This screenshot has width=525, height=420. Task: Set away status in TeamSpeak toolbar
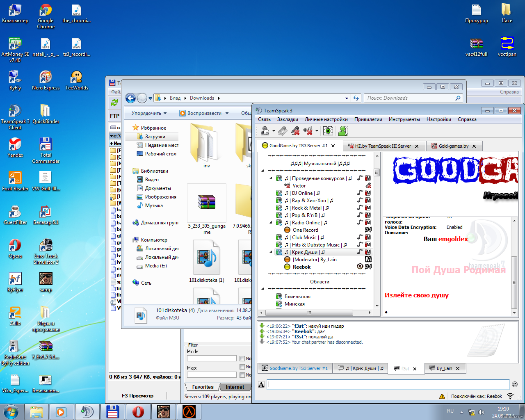(x=265, y=131)
